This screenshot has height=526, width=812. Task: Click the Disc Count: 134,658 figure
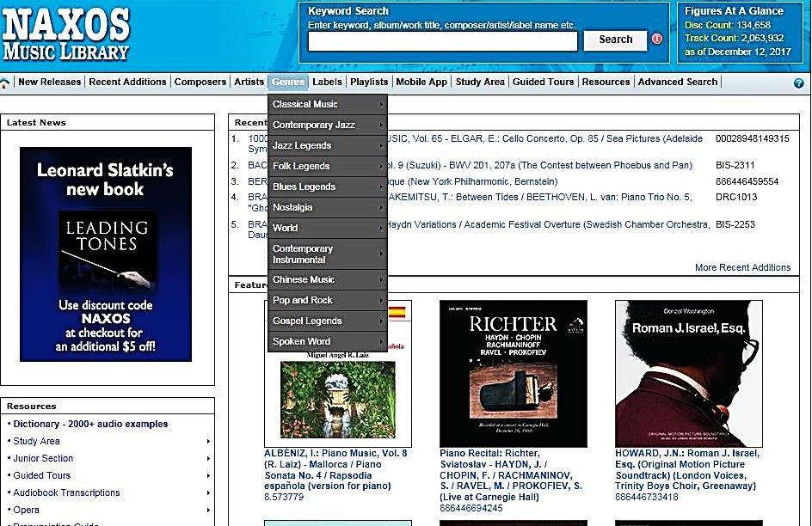[728, 25]
